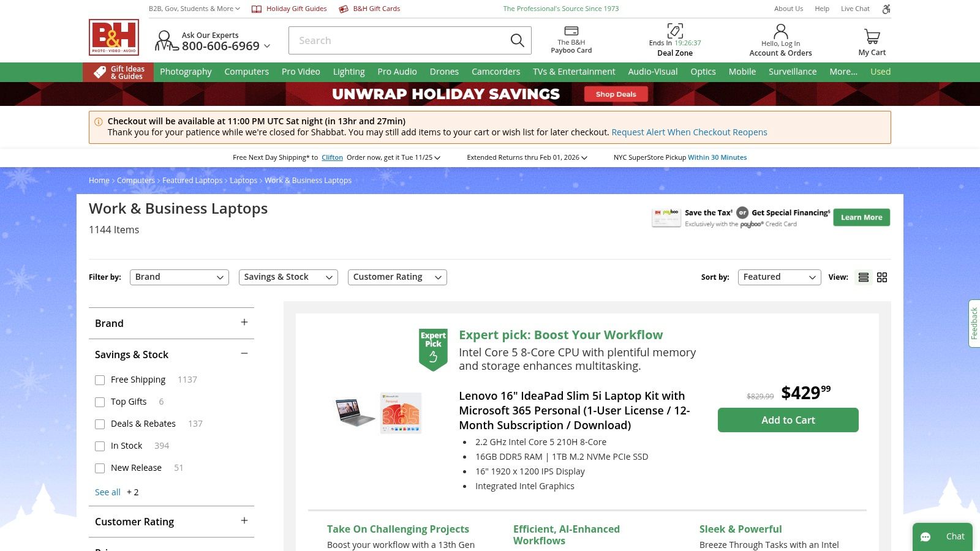Viewport: 980px width, 551px height.
Task: Open the My Cart icon
Action: click(x=872, y=37)
